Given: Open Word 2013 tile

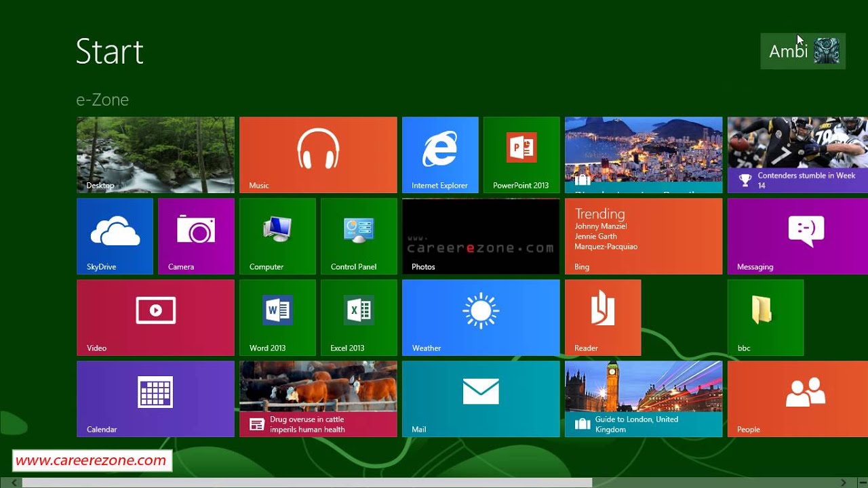Looking at the screenshot, I should tap(277, 318).
